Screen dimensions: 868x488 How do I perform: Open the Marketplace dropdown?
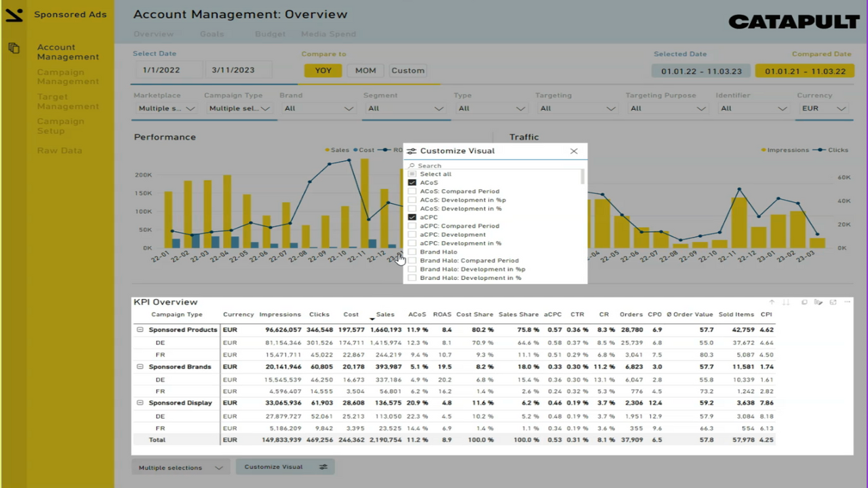pyautogui.click(x=166, y=108)
